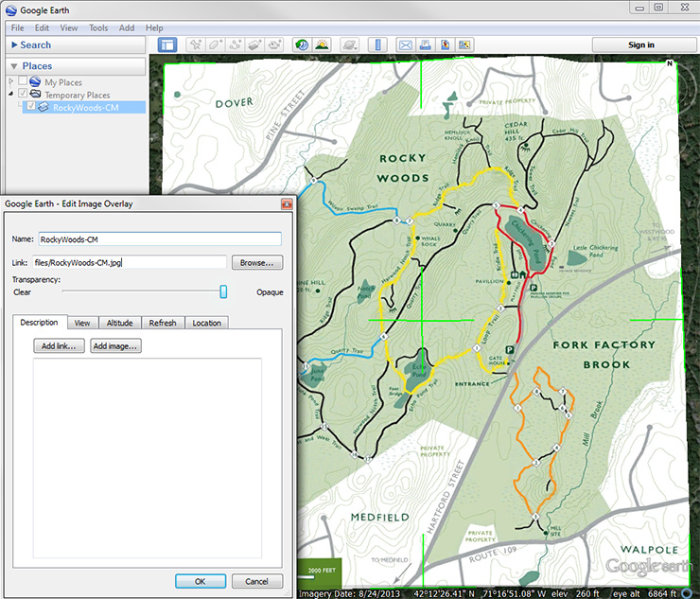The height and width of the screenshot is (599, 700).
Task: Open the Tools menu
Action: (x=98, y=28)
